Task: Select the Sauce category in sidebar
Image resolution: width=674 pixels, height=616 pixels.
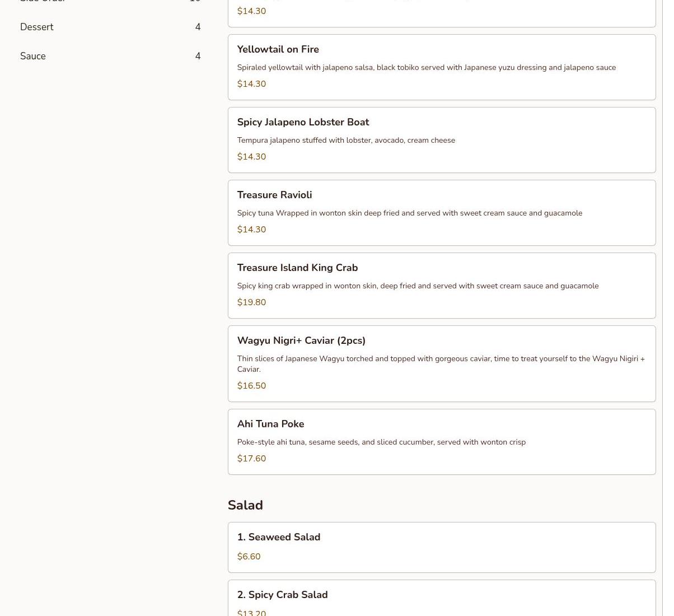Action: click(33, 56)
